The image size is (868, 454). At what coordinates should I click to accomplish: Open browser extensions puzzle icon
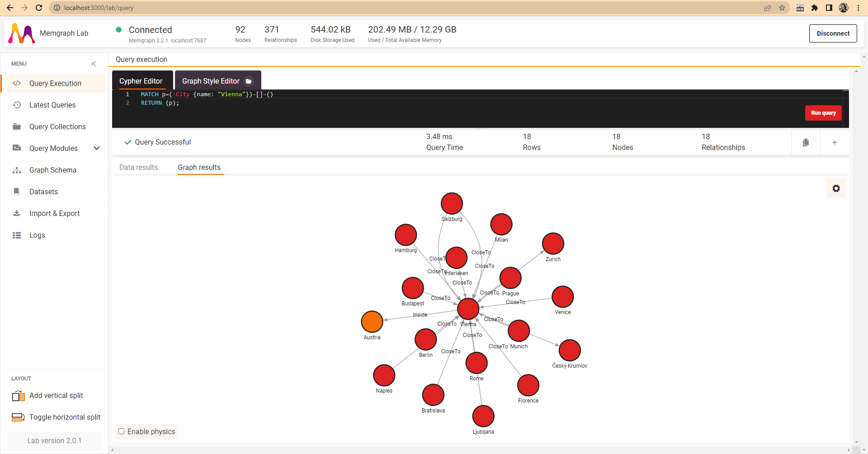pyautogui.click(x=815, y=8)
